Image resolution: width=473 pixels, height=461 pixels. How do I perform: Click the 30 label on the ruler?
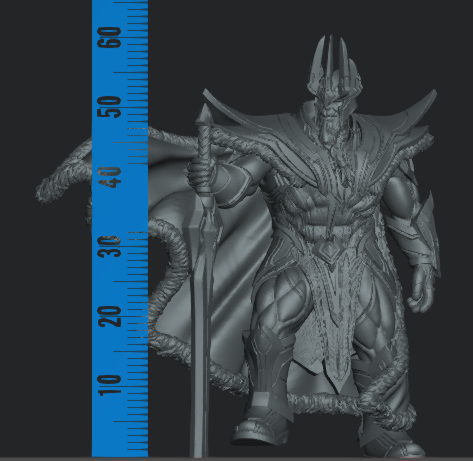coord(109,247)
